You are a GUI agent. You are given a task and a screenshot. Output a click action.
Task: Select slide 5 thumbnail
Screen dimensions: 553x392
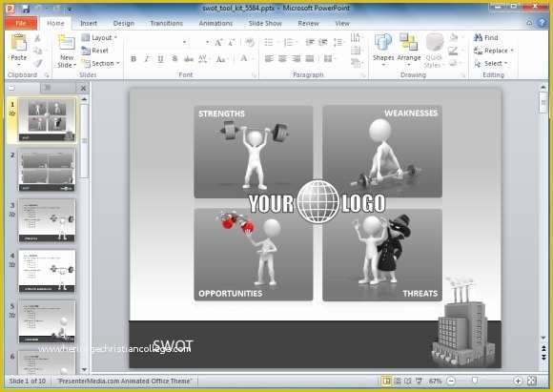pyautogui.click(x=47, y=321)
